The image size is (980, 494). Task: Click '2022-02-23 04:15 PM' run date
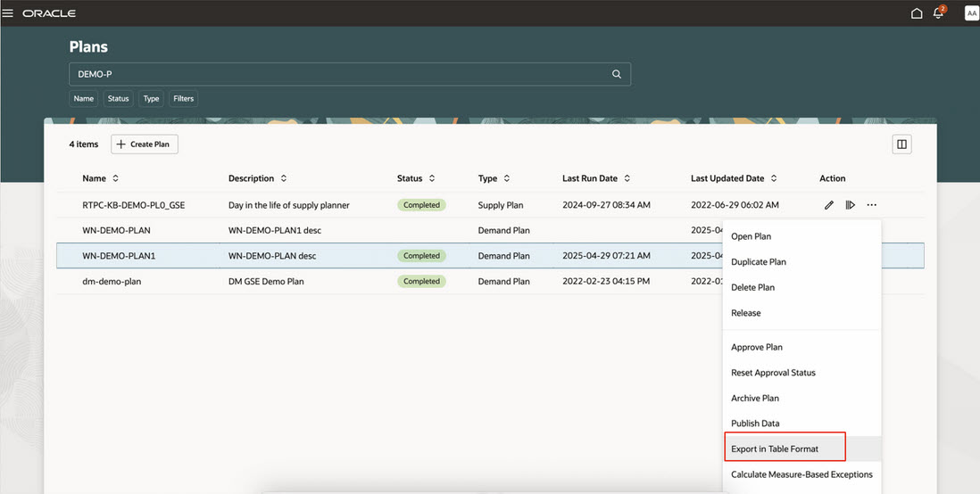click(606, 282)
